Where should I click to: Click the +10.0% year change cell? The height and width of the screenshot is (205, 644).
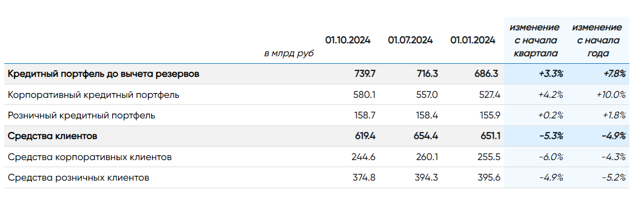point(610,95)
